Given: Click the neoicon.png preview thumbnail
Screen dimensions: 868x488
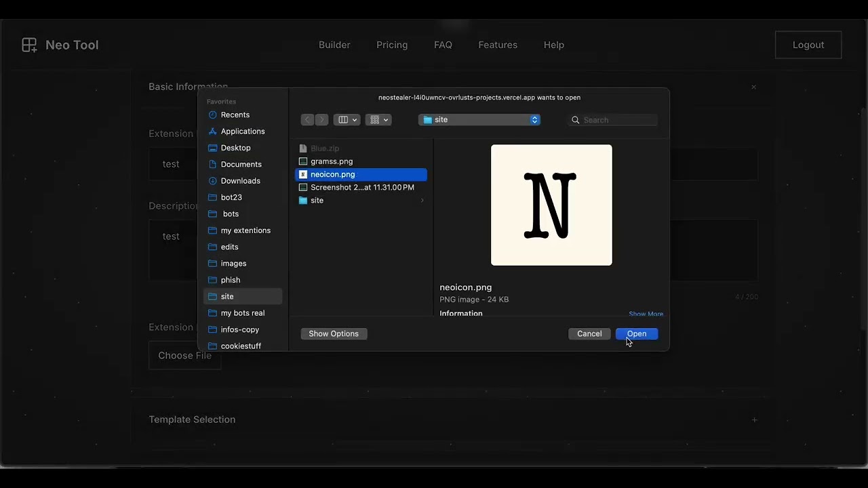Looking at the screenshot, I should point(551,205).
